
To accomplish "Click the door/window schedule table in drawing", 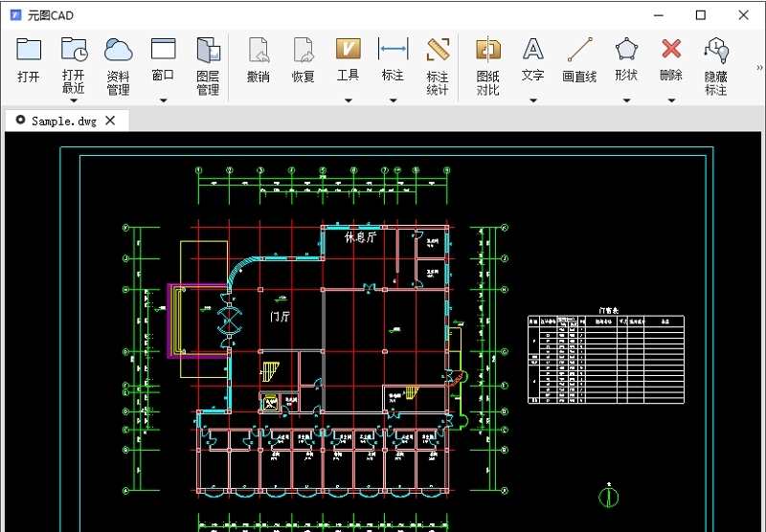I will 606,359.
